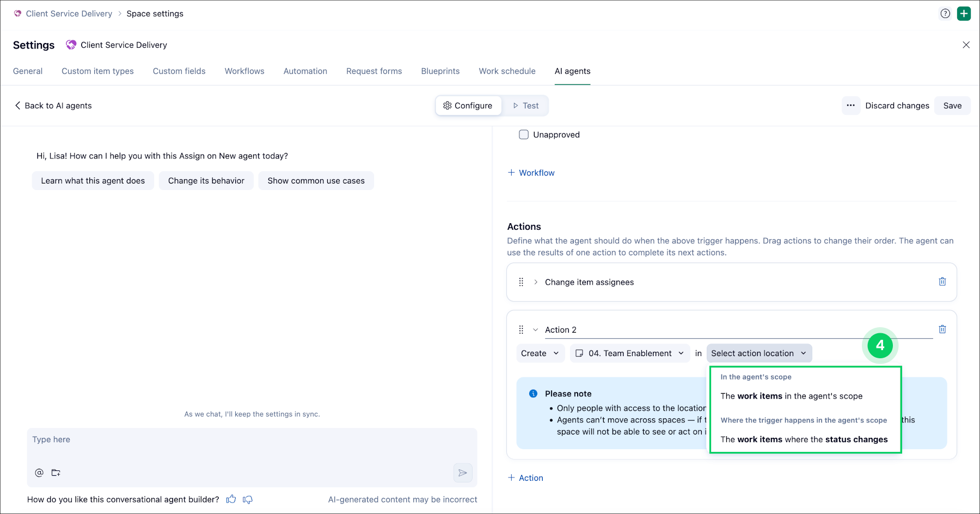Image resolution: width=980 pixels, height=514 pixels.
Task: Give thumbs down to agent builder
Action: coord(248,499)
